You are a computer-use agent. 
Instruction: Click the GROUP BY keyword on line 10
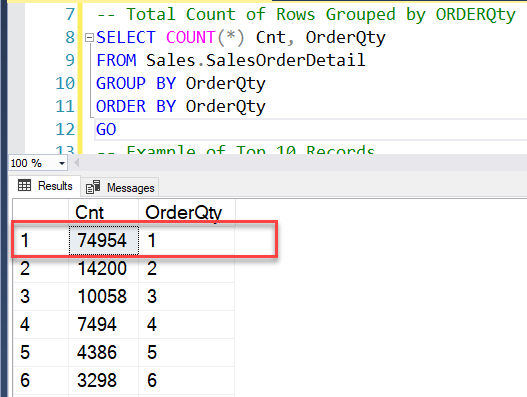point(136,83)
